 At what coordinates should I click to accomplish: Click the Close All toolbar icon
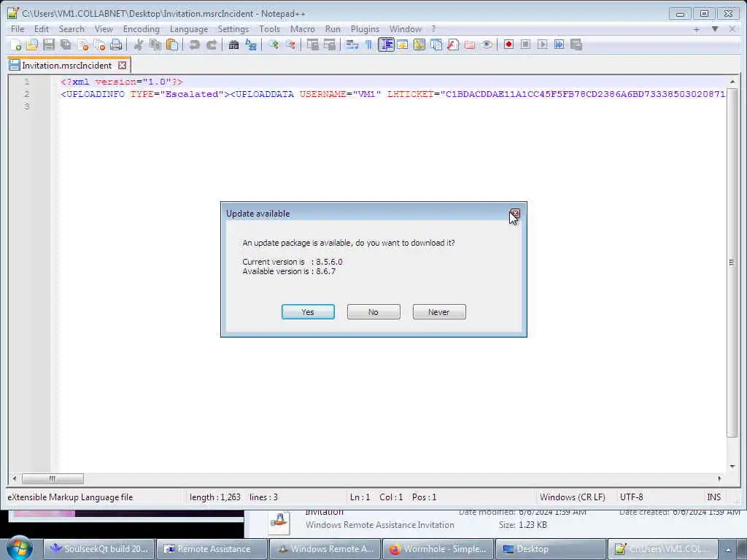coord(99,44)
